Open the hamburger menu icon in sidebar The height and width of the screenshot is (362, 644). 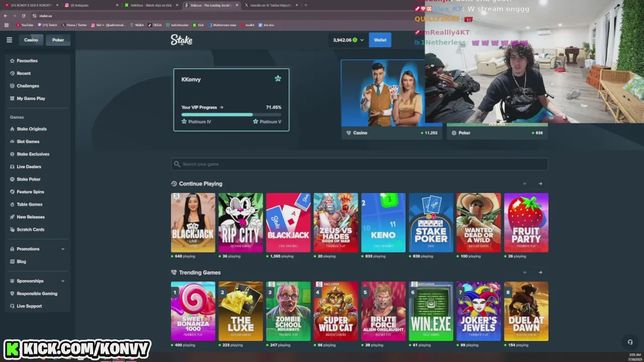[x=9, y=40]
